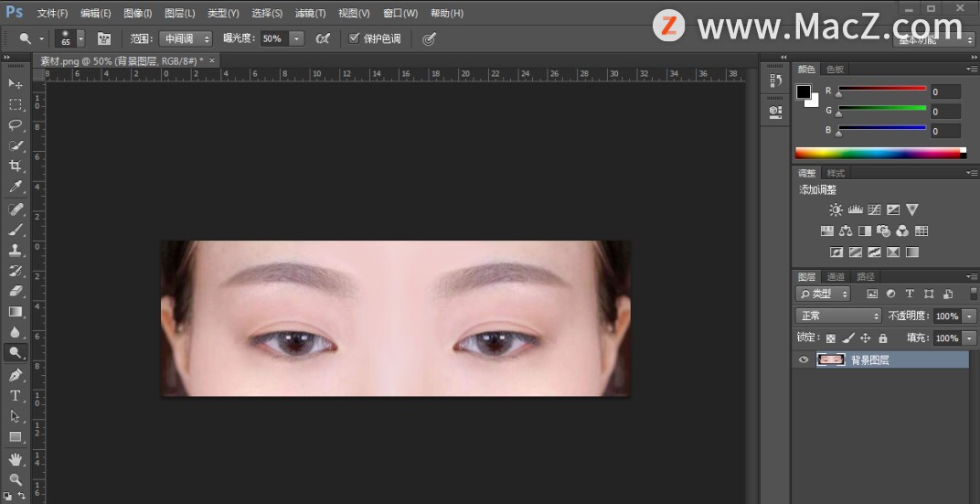Select the Eyedropper tool
The height and width of the screenshot is (504, 980).
pyautogui.click(x=16, y=187)
